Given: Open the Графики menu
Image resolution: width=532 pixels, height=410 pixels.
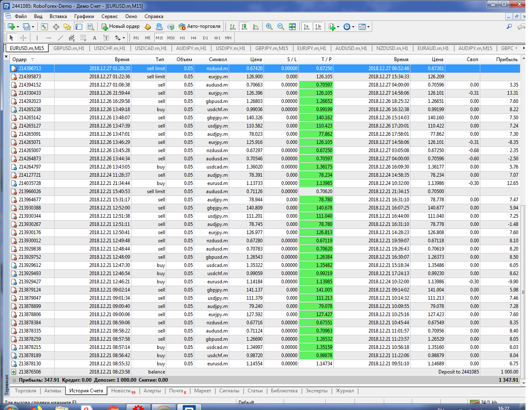Looking at the screenshot, I should 84,16.
